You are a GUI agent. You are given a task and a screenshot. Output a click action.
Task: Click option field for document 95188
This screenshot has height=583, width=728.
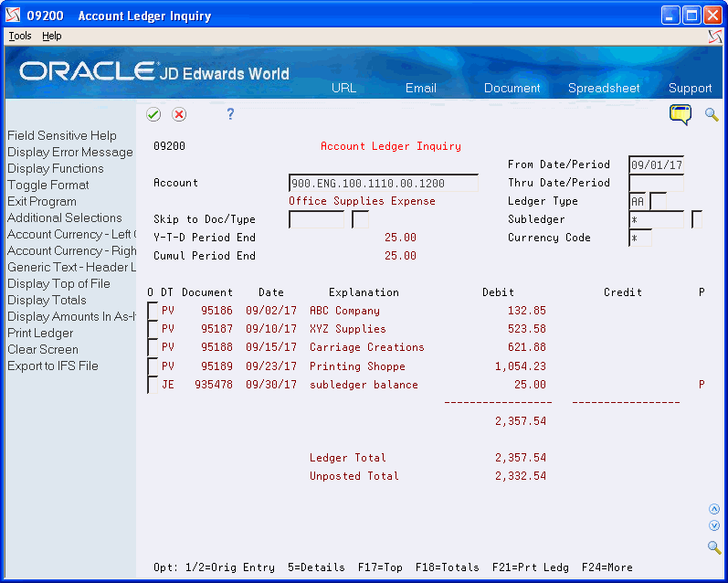(x=153, y=347)
